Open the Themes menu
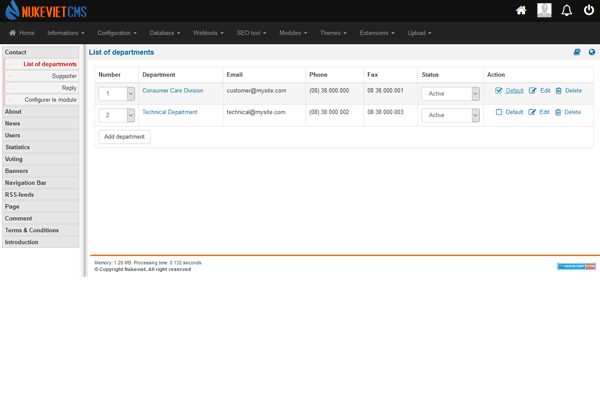 tap(333, 33)
